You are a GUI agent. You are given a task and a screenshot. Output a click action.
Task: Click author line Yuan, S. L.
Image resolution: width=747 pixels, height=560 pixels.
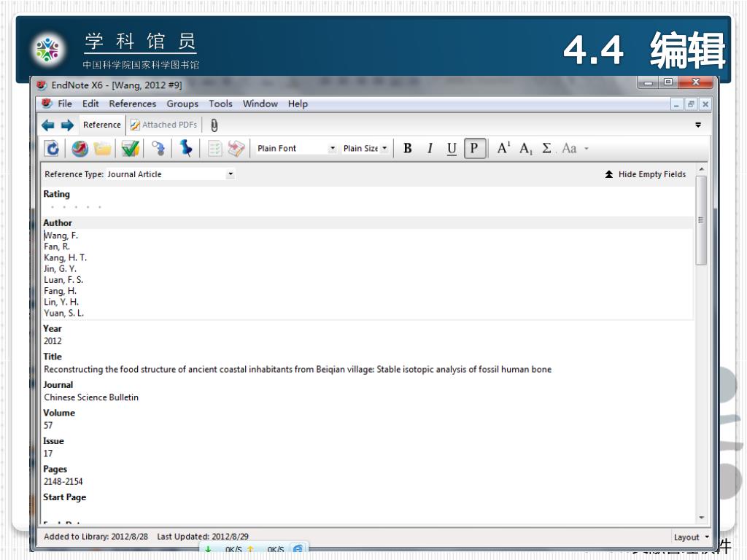point(64,314)
